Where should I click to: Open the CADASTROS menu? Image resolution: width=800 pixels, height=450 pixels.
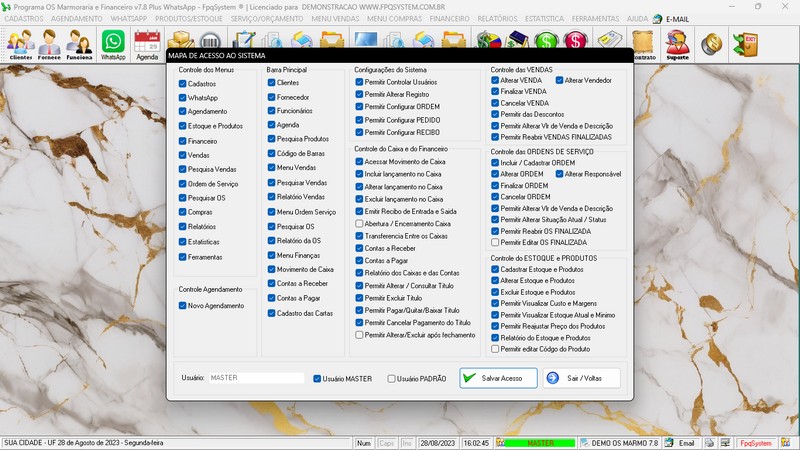(x=24, y=18)
